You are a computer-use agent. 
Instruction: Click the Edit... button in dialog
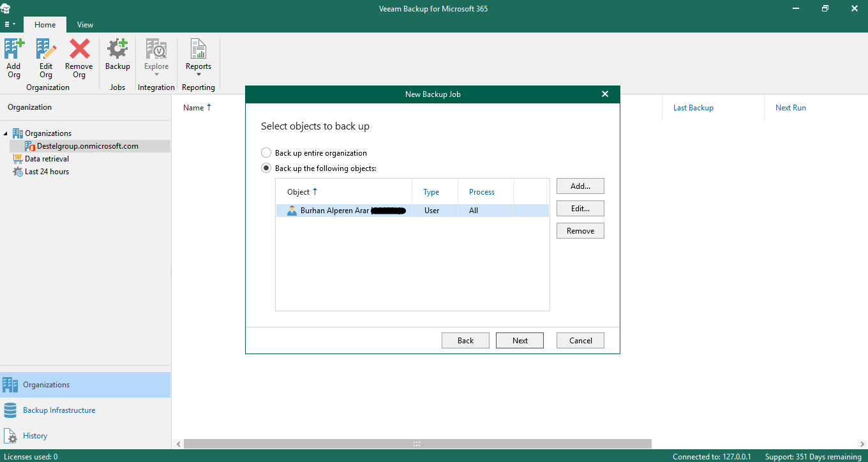tap(580, 209)
